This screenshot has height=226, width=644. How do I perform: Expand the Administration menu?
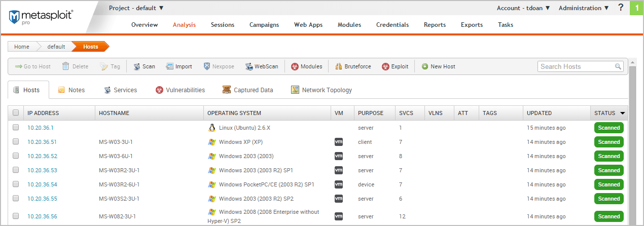tap(584, 8)
